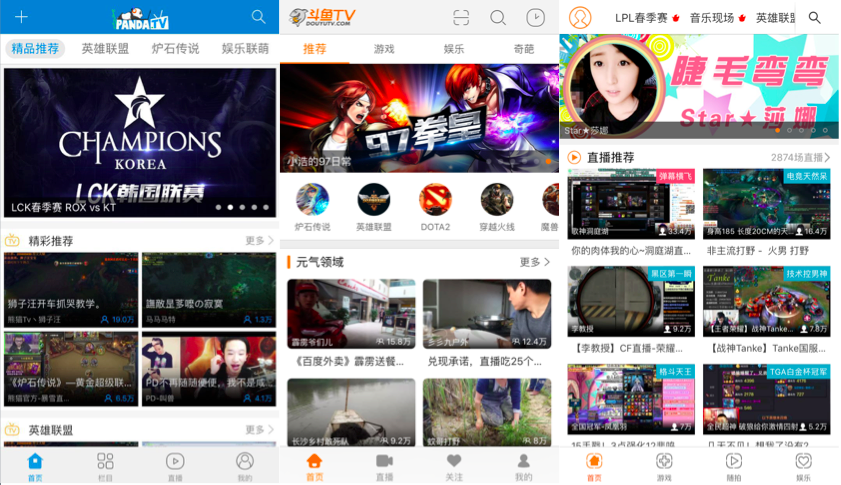Tap the search icon beside 英雄联盟 in third app
Screen dimensions: 841x485
tap(815, 18)
